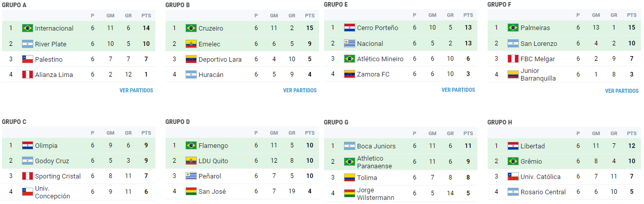Click the PTS column header in Grupo C
This screenshot has height=204, width=644.
pyautogui.click(x=146, y=133)
